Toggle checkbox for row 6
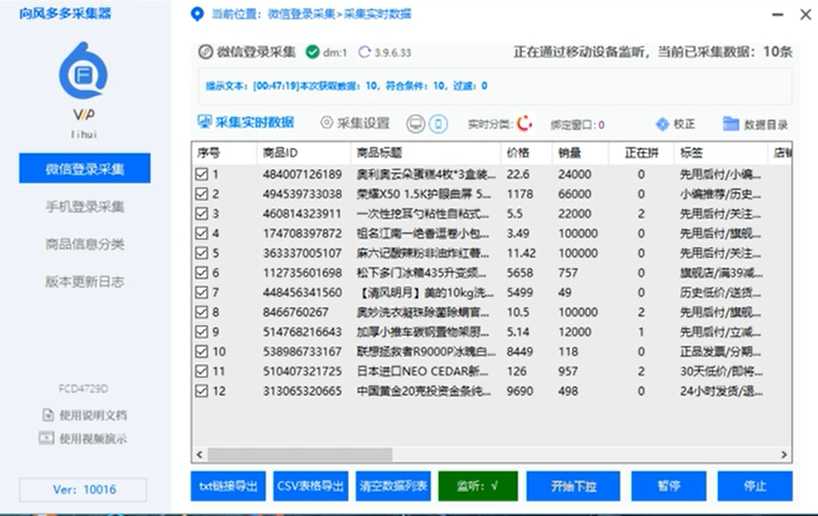Screen dimensions: 818x516 coord(201,273)
